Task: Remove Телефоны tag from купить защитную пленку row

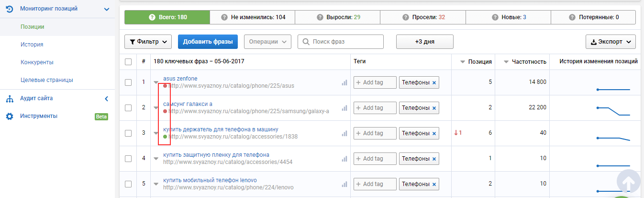Action: pyautogui.click(x=434, y=159)
